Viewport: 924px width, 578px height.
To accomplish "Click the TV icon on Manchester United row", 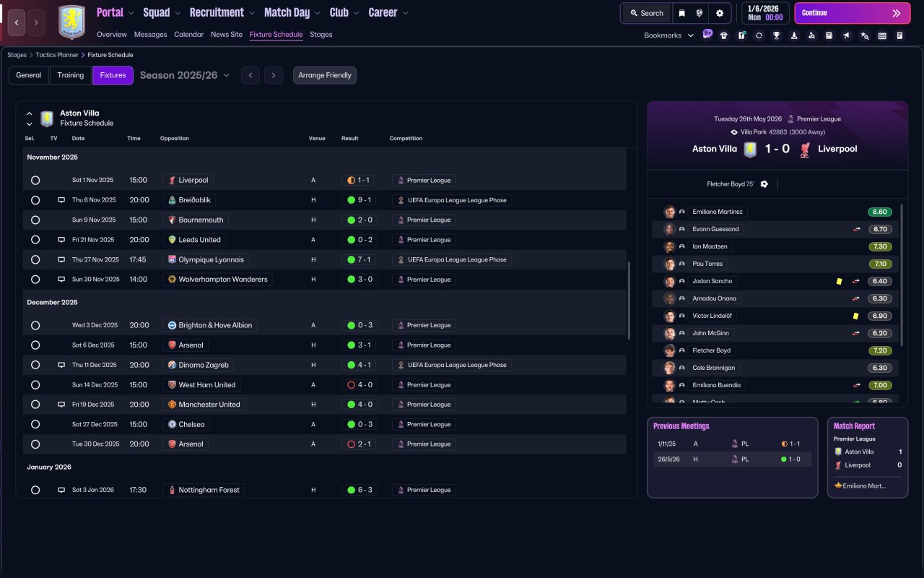I will point(61,405).
